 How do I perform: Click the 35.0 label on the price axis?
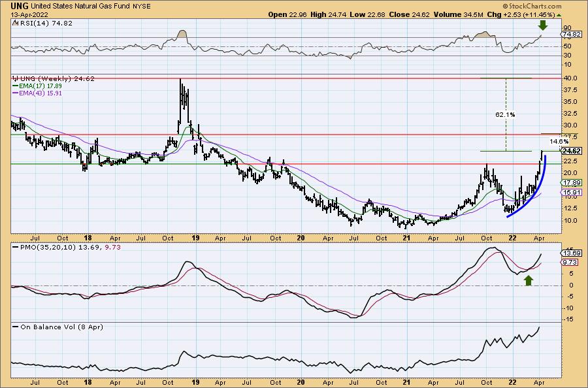coord(570,102)
